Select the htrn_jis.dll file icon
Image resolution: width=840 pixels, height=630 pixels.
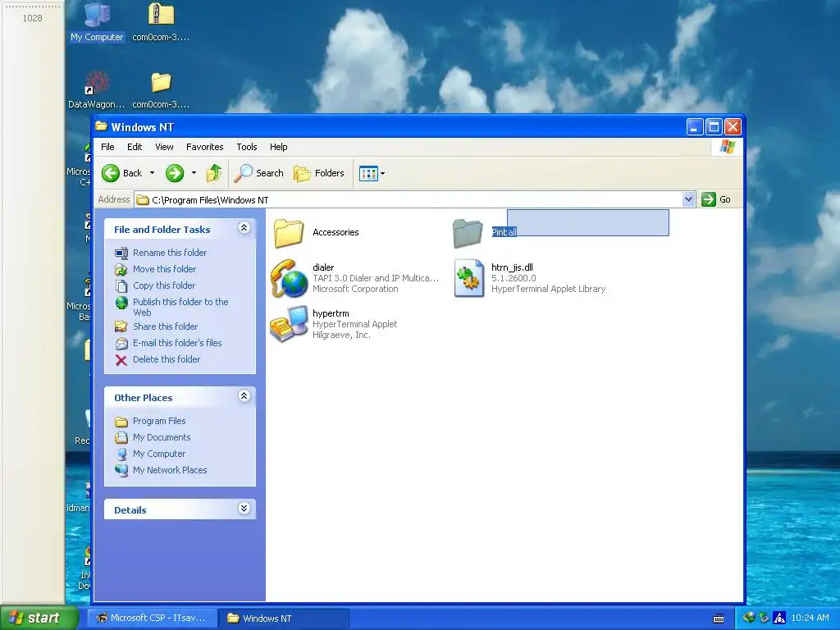pos(468,279)
